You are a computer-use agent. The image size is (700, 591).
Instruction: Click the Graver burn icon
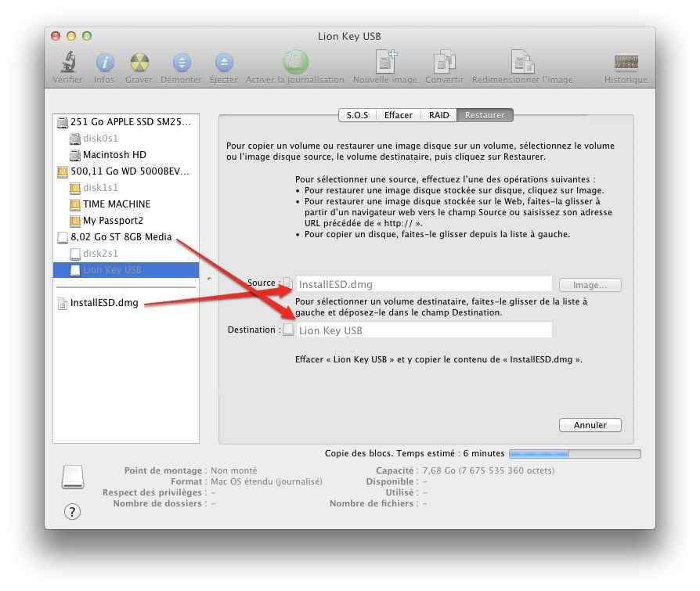pyautogui.click(x=139, y=62)
